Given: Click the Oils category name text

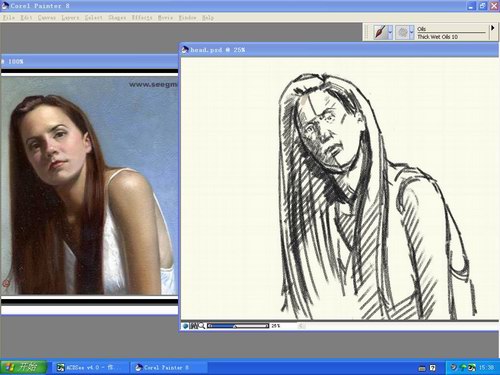Looking at the screenshot, I should (x=421, y=29).
